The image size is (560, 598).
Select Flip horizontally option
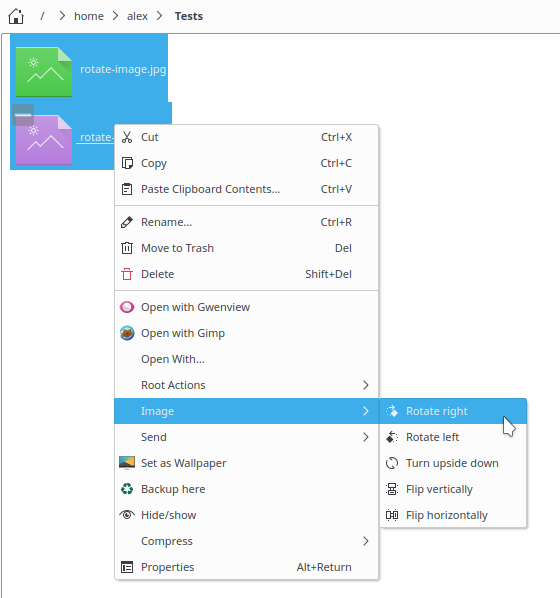click(x=453, y=514)
